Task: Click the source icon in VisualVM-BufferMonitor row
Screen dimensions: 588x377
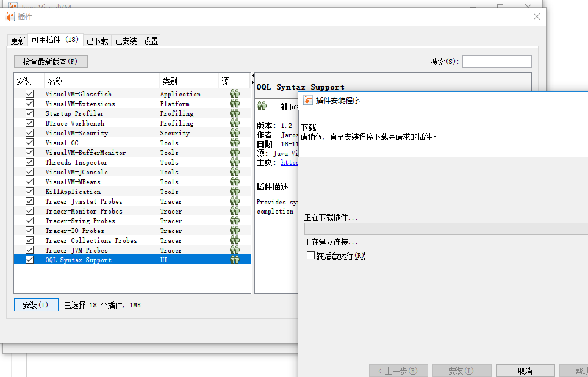Action: pyautogui.click(x=235, y=153)
